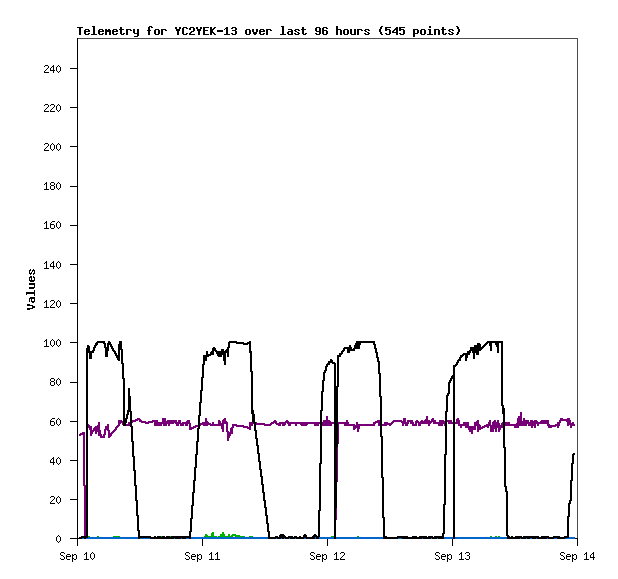Click the x-axis label 'Sep 14'

(577, 557)
